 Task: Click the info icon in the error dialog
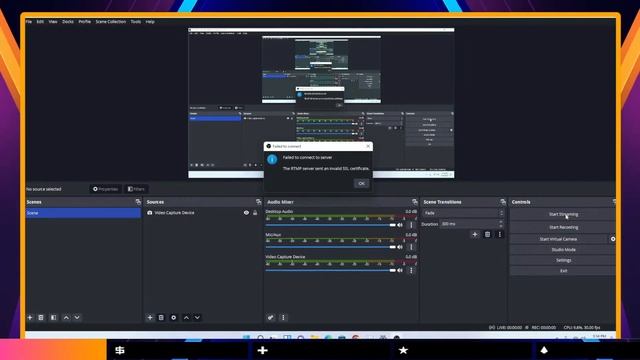[272, 159]
